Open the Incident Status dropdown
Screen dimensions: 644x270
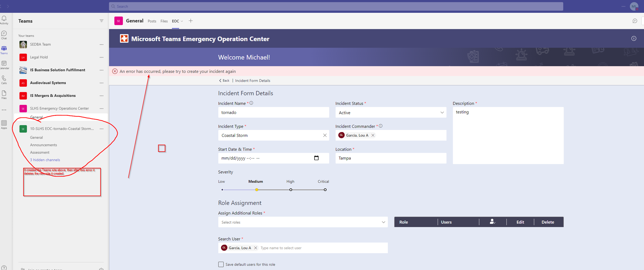442,112
